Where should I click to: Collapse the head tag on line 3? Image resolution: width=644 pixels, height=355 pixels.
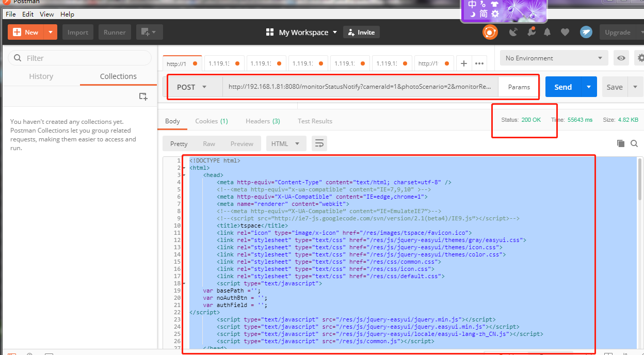[184, 175]
